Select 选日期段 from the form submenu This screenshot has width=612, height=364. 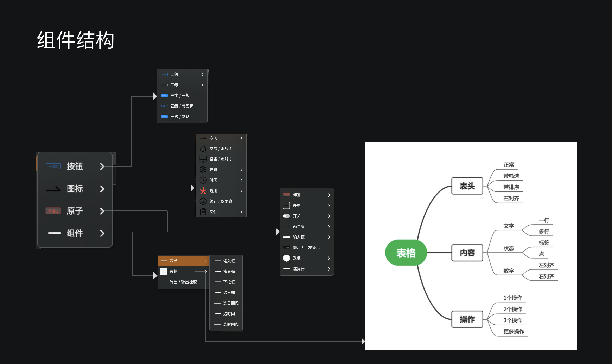point(231,303)
